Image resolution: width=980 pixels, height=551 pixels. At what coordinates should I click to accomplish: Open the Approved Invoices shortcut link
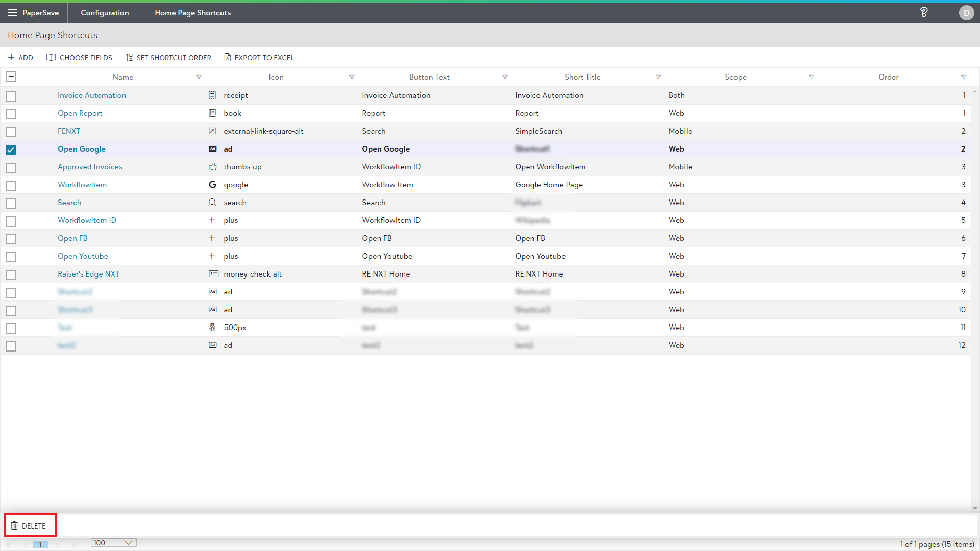click(x=90, y=167)
